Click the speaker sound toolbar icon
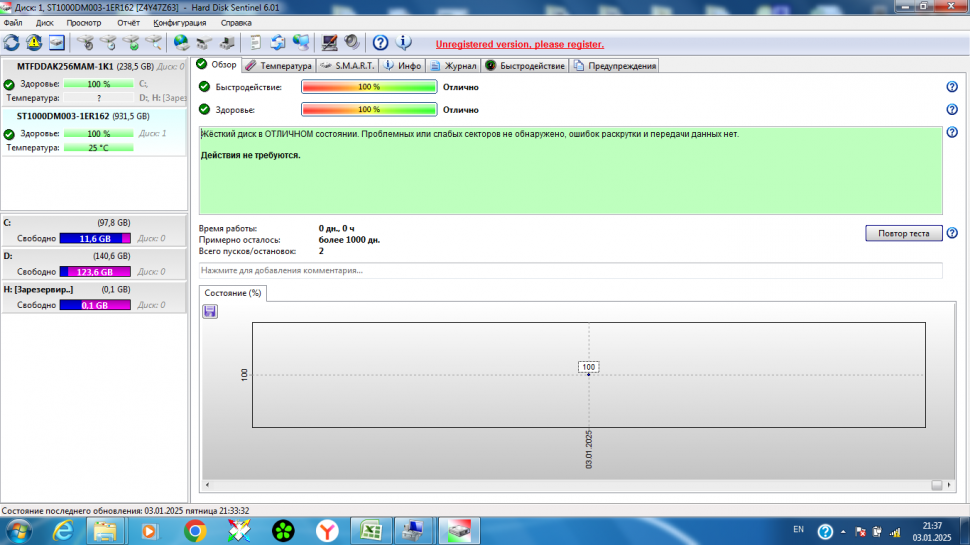 (x=351, y=43)
